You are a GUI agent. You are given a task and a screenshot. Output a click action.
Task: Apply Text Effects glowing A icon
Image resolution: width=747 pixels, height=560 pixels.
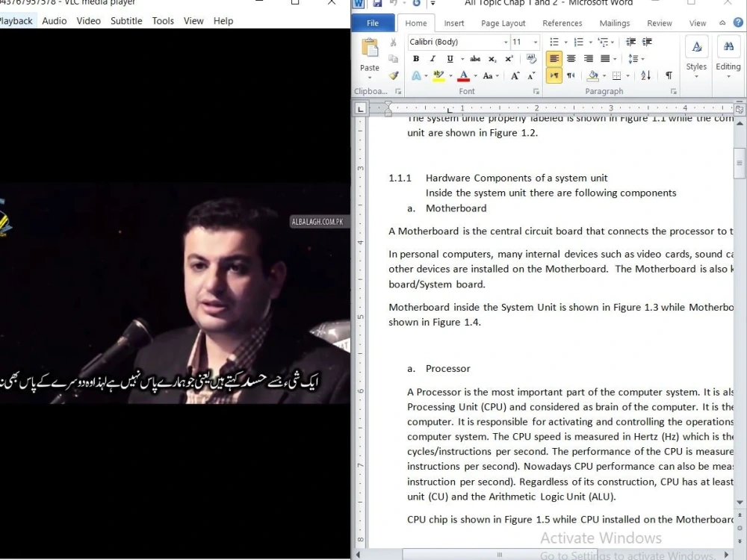click(x=416, y=75)
